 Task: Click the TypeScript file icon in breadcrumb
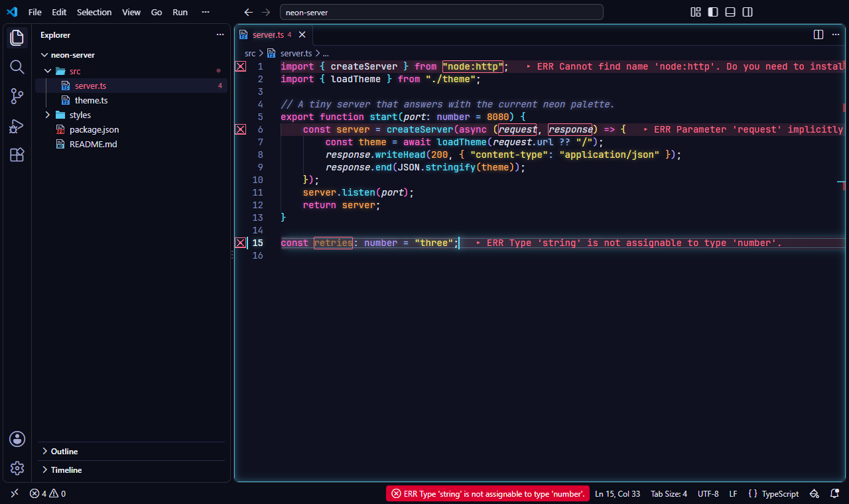point(272,53)
